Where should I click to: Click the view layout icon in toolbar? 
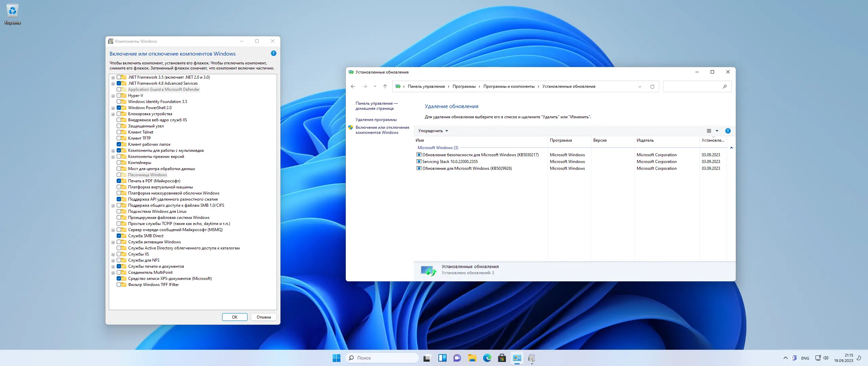pos(709,131)
